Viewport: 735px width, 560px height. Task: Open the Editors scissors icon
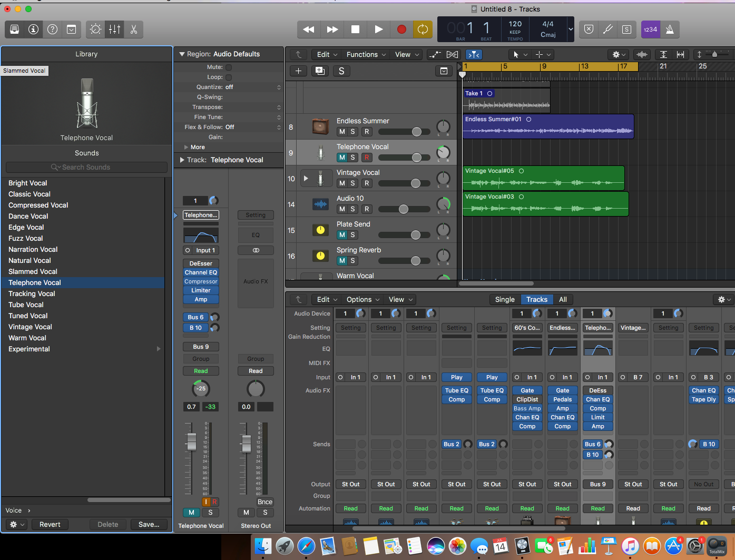134,30
